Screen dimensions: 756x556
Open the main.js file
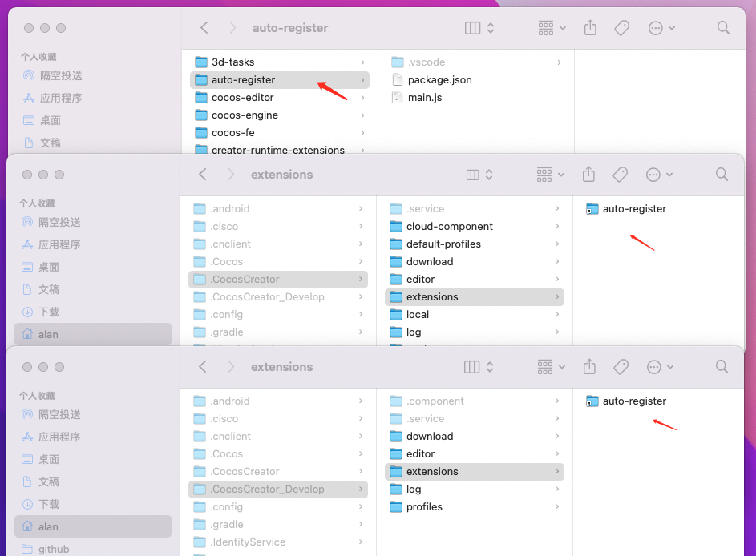[x=425, y=97]
